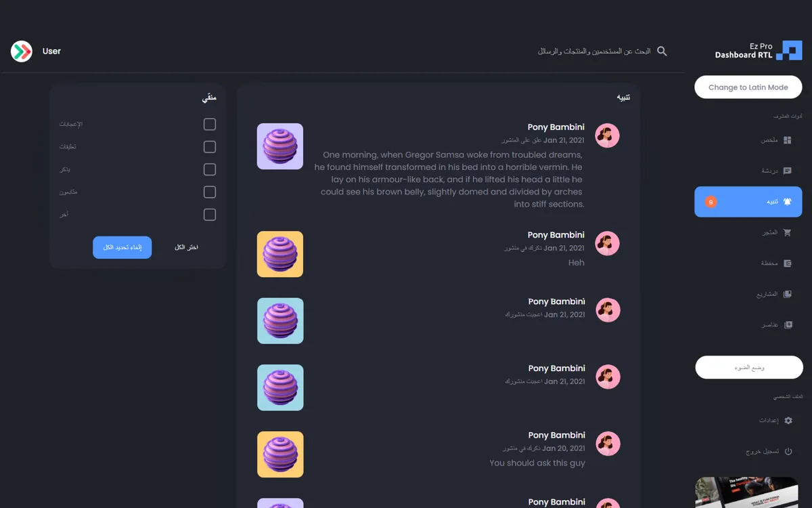Click the 'Heh' comment text

pyautogui.click(x=577, y=263)
